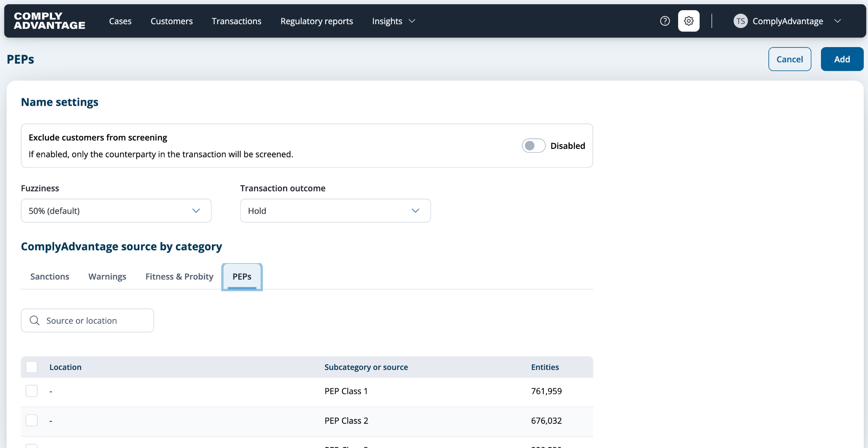Expand the Insights menu
Viewport: 868px width, 448px height.
pyautogui.click(x=394, y=21)
